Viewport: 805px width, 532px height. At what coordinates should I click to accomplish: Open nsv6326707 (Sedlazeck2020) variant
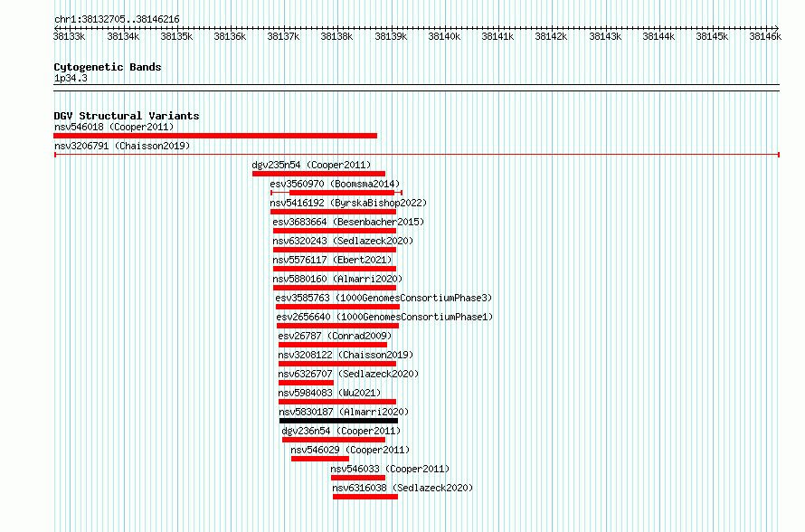348,374
